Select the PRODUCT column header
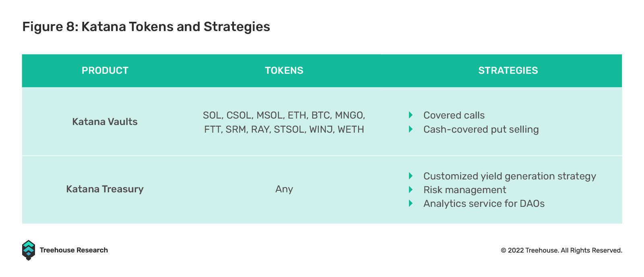Viewport: 644px width, 277px height. coord(105,71)
